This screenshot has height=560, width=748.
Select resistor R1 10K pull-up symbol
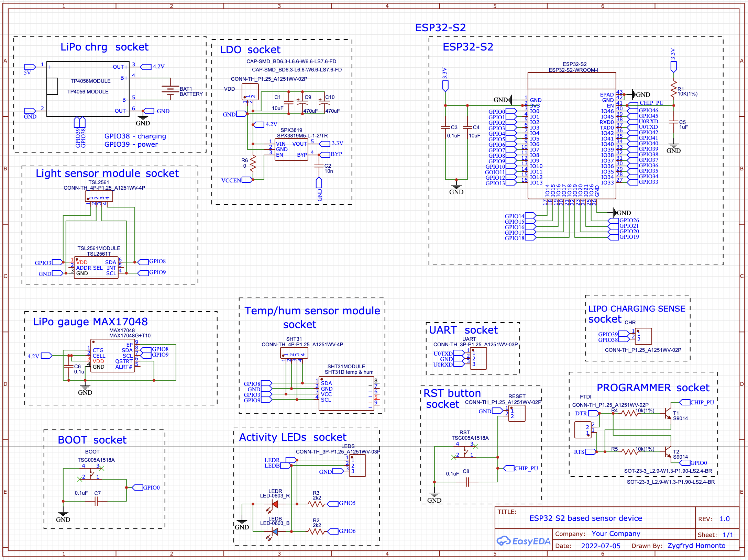click(x=673, y=89)
